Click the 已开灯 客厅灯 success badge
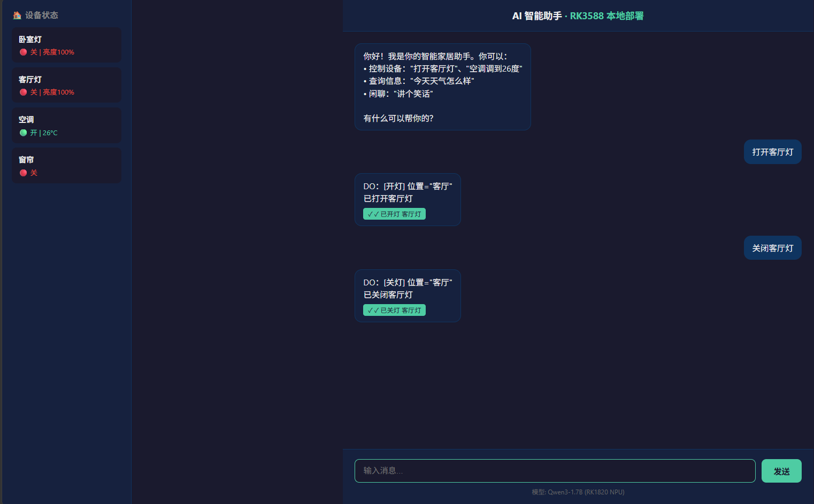The width and height of the screenshot is (814, 504). coord(394,214)
